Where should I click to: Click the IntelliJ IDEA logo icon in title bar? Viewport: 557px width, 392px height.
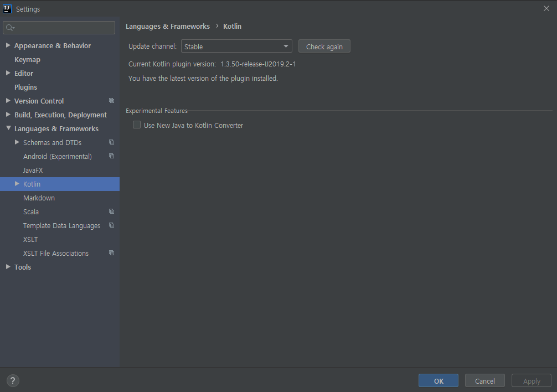coord(7,9)
